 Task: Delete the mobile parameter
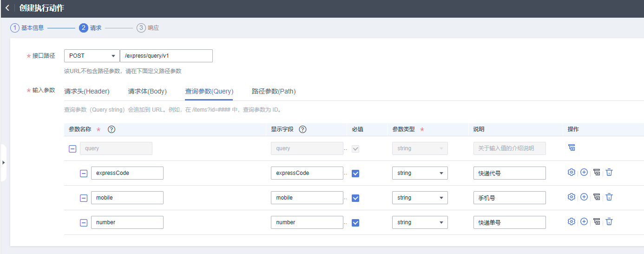(x=609, y=197)
